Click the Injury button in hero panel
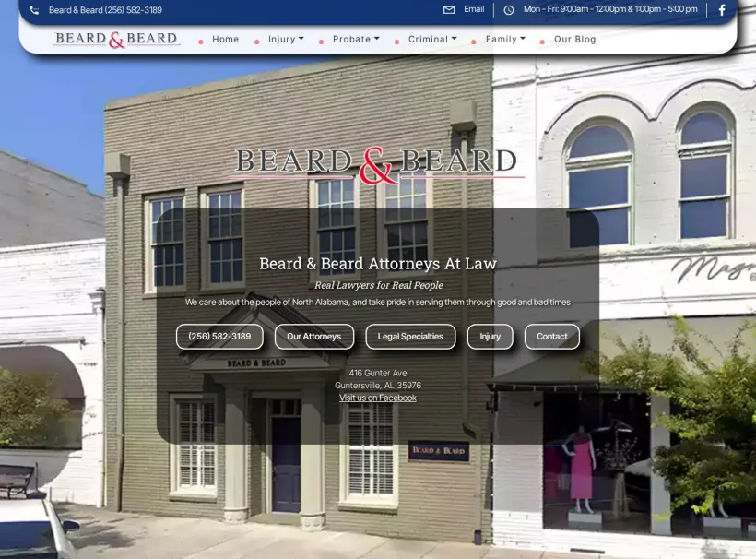Viewport: 756px width, 559px height. [490, 337]
